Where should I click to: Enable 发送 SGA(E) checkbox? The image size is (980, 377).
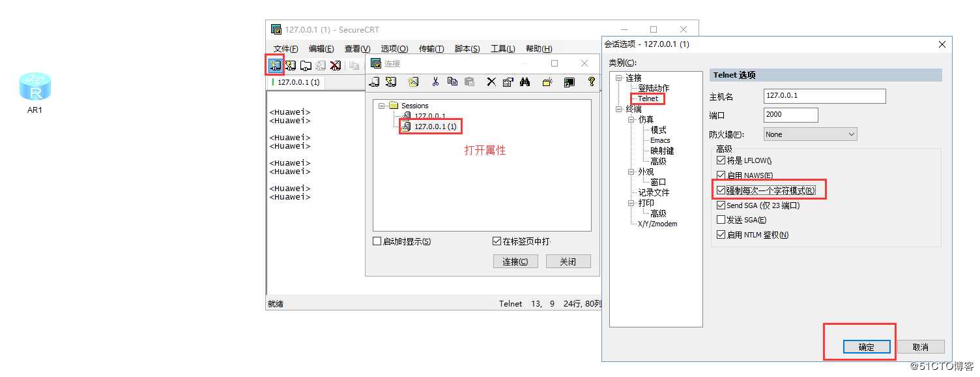[x=721, y=220]
